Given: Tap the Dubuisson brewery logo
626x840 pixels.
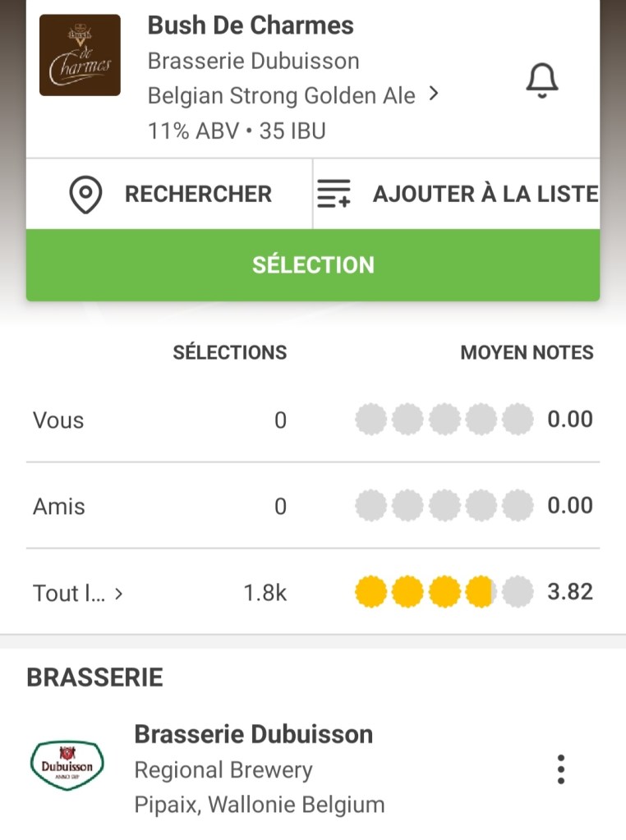Looking at the screenshot, I should coord(67,766).
